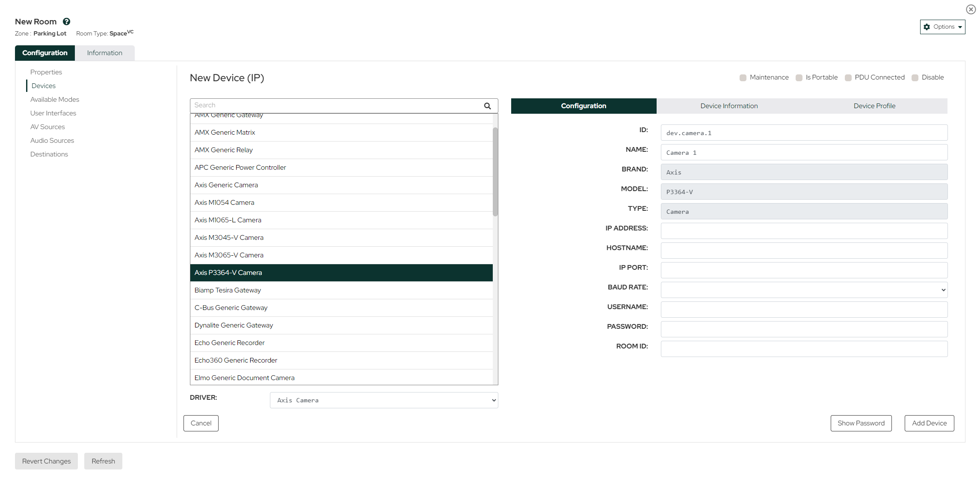This screenshot has height=481, width=980.
Task: Click the device list scrollbar thumb
Action: pos(495,172)
